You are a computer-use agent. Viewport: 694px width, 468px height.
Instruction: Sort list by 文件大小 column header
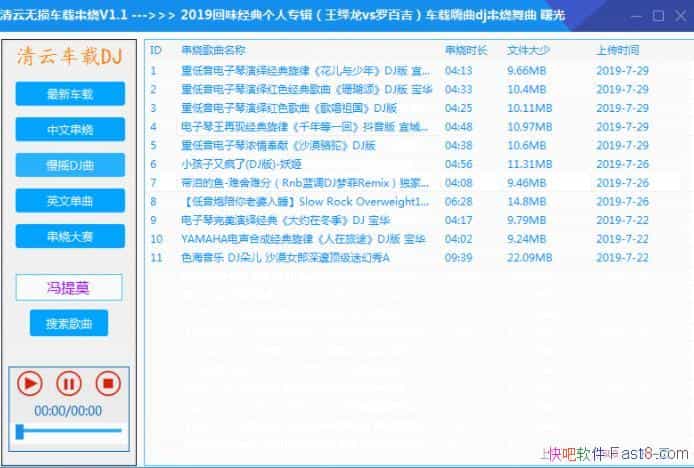[526, 49]
